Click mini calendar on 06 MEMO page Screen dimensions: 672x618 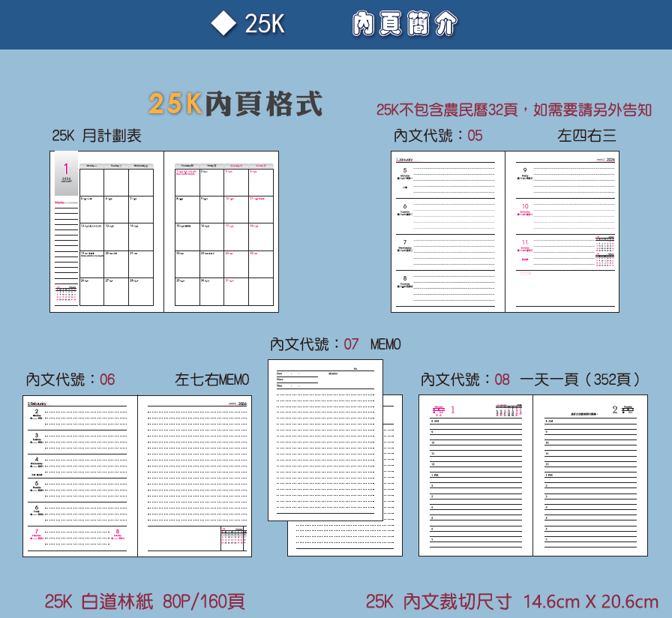coord(233,538)
